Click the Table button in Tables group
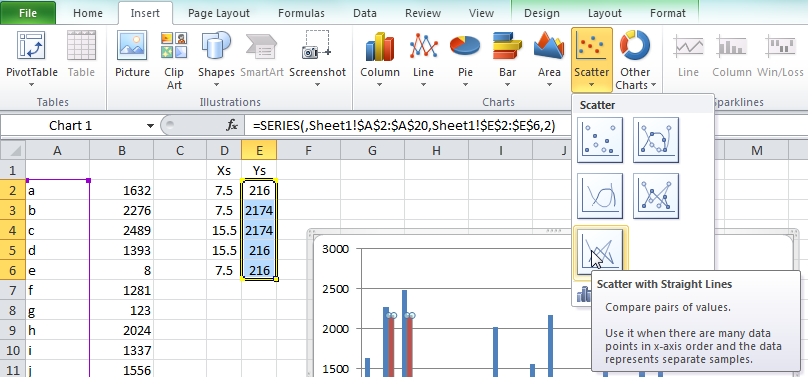The height and width of the screenshot is (377, 808). (81, 54)
